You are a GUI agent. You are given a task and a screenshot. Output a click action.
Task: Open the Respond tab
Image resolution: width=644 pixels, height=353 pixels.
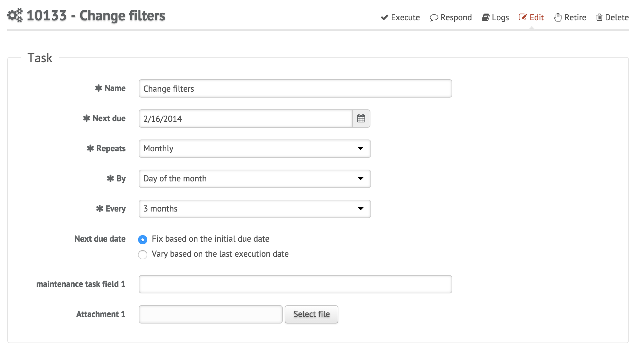[451, 17]
